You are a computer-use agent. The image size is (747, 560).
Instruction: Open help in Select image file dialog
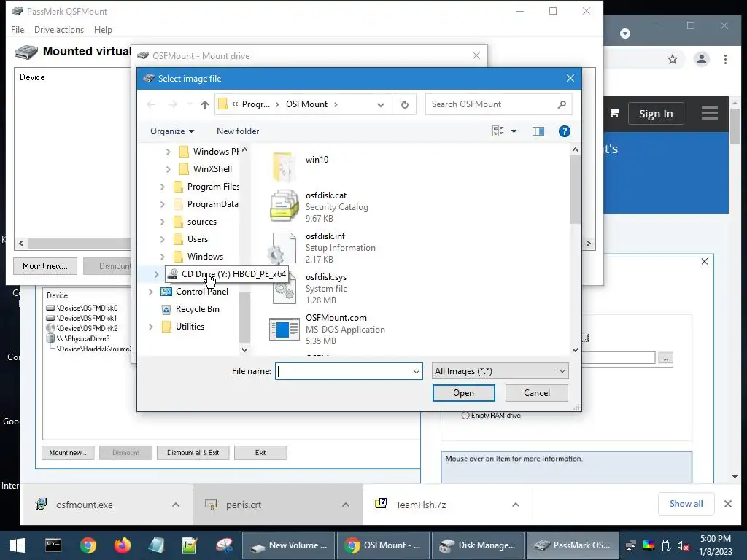click(x=564, y=131)
